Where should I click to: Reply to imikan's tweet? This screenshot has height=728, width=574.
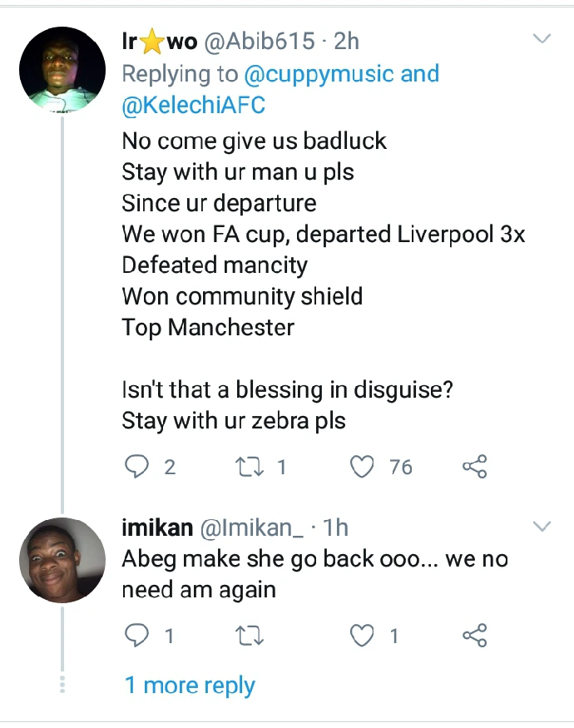(136, 636)
